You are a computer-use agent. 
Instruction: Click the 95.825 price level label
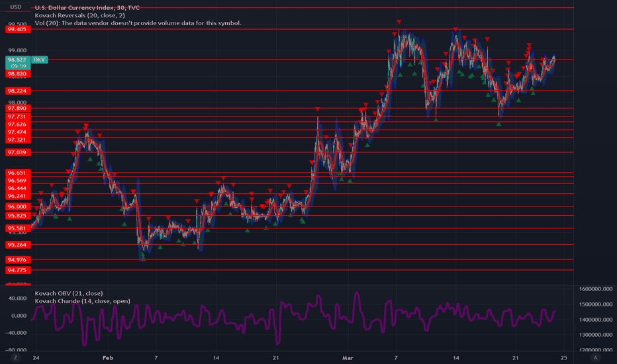[18, 216]
